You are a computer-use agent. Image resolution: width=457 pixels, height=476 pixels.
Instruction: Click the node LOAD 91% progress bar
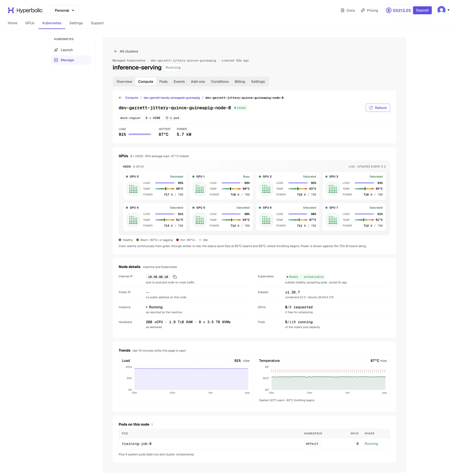click(x=140, y=134)
